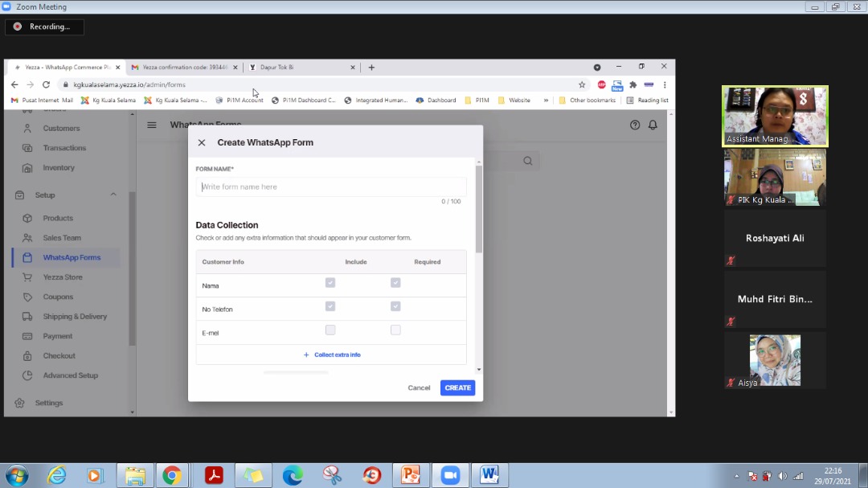Select Assistant Manager video thumbnail
Screen dimensions: 868x488
coord(775,116)
